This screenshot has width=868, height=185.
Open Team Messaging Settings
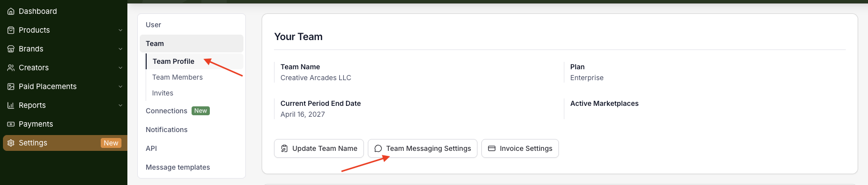click(x=423, y=148)
